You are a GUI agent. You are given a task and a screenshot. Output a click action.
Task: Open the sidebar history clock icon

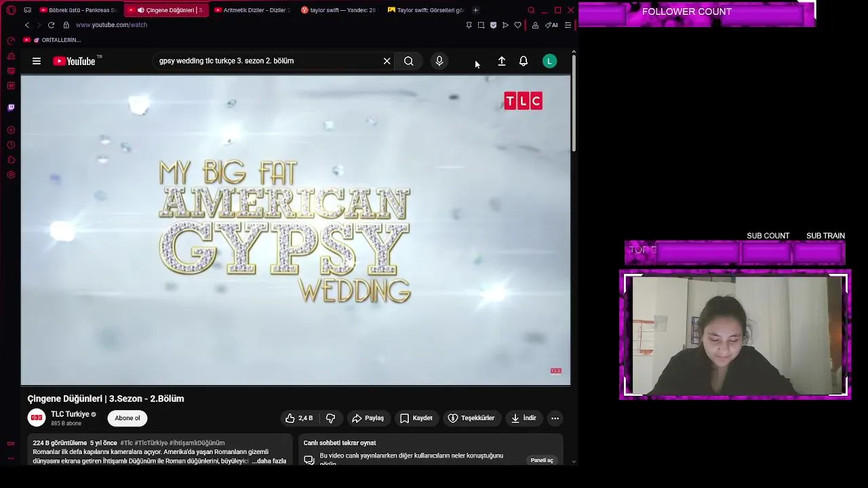click(x=11, y=145)
